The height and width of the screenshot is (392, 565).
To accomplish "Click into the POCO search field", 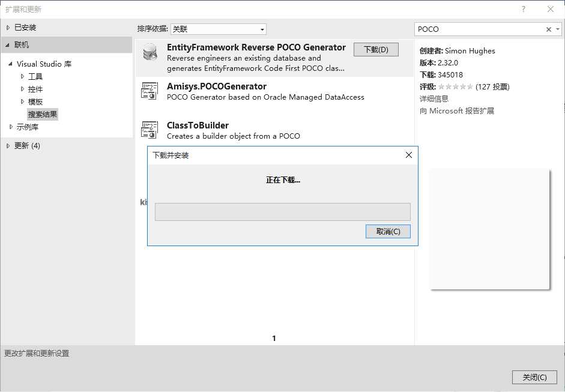I will pos(480,29).
